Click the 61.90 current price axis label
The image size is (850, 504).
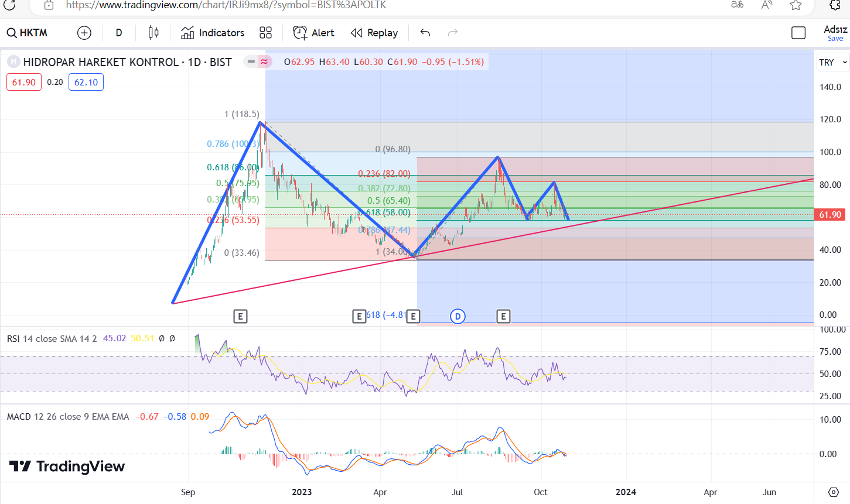pos(830,215)
